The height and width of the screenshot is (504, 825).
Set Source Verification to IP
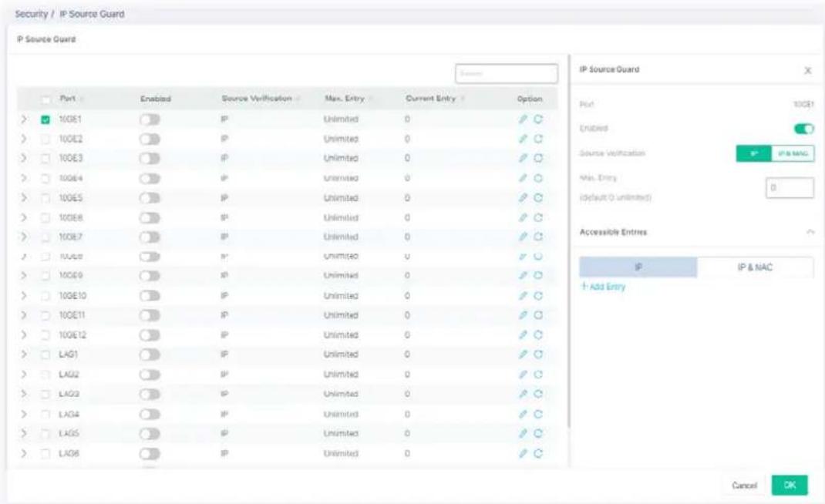(753, 153)
